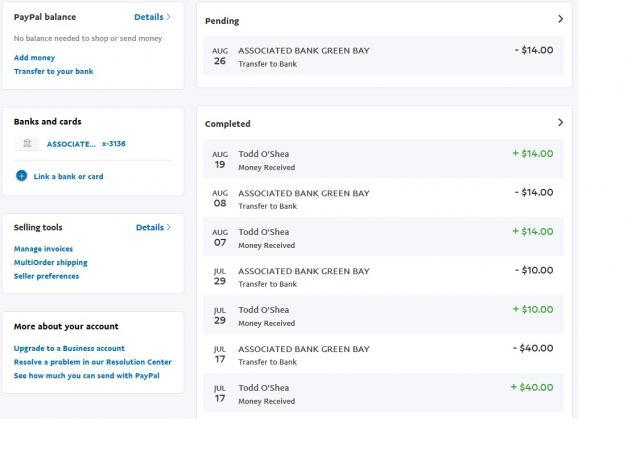The height and width of the screenshot is (463, 640).
Task: Open Resolve a problem in Resolution Center
Action: [x=93, y=362]
